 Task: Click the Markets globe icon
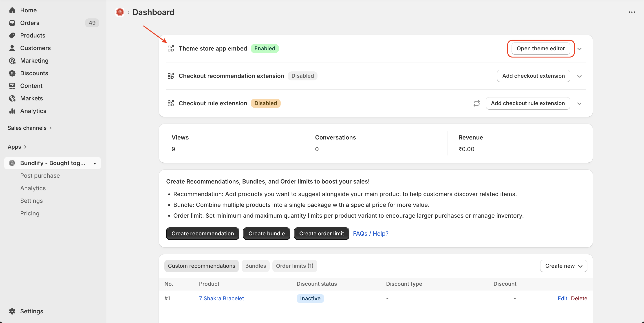pos(12,98)
